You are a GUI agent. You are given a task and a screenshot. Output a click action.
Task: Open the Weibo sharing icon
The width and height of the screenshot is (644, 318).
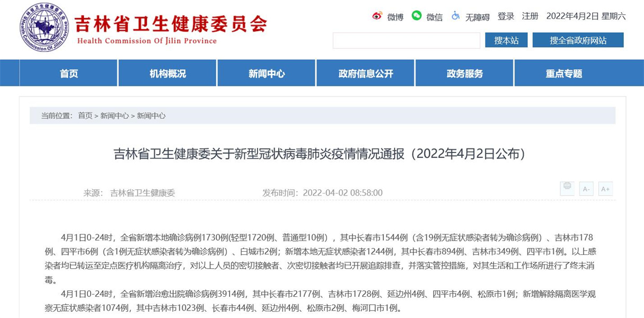pos(377,16)
